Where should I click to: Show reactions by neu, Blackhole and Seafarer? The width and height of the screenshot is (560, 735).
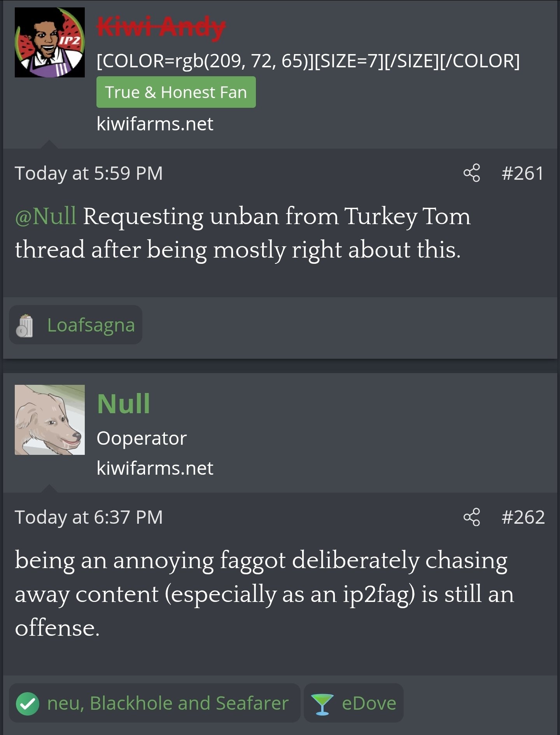click(168, 703)
